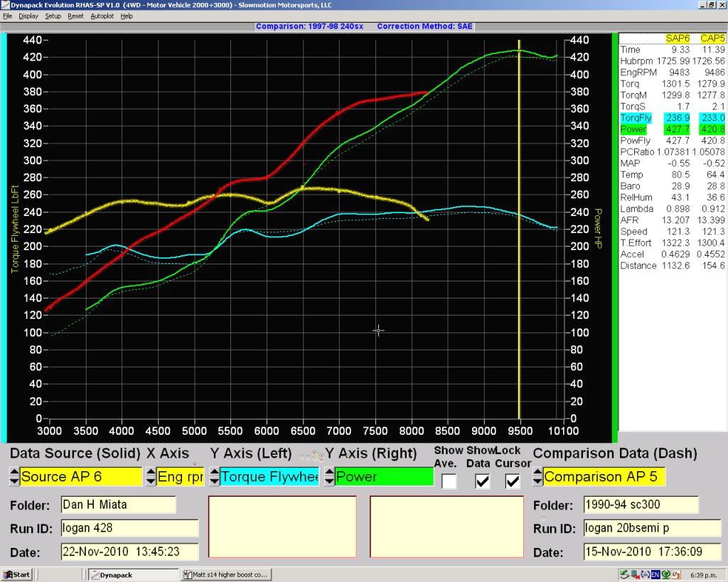Click down arrow beside the Power right axis field

(329, 481)
